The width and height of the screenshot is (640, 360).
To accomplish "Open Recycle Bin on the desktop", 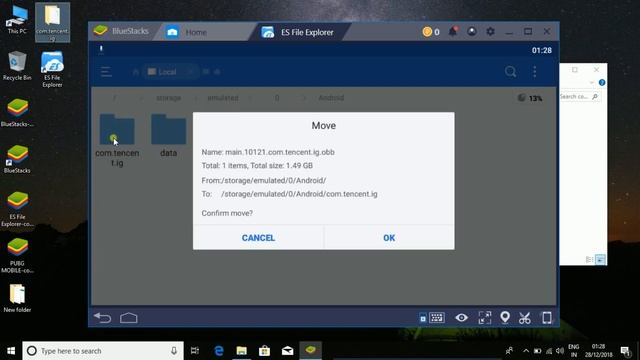I will (17, 65).
